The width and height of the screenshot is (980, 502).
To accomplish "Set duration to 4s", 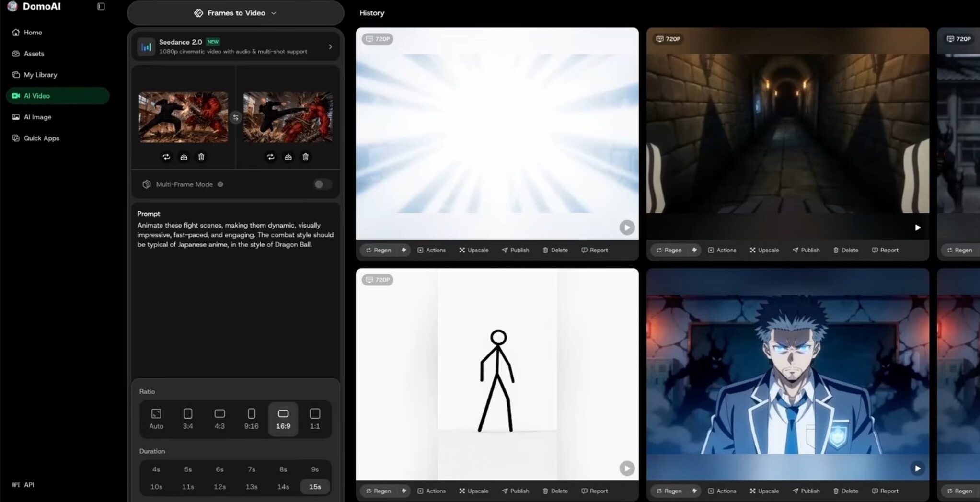I will 156,469.
